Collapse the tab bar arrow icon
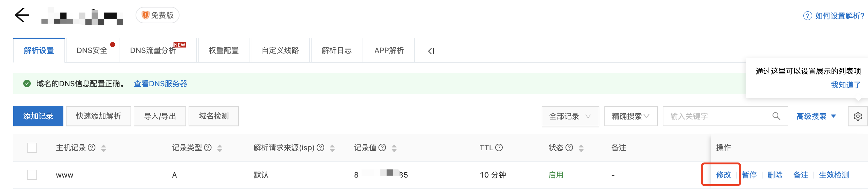This screenshot has width=868, height=192. 431,51
